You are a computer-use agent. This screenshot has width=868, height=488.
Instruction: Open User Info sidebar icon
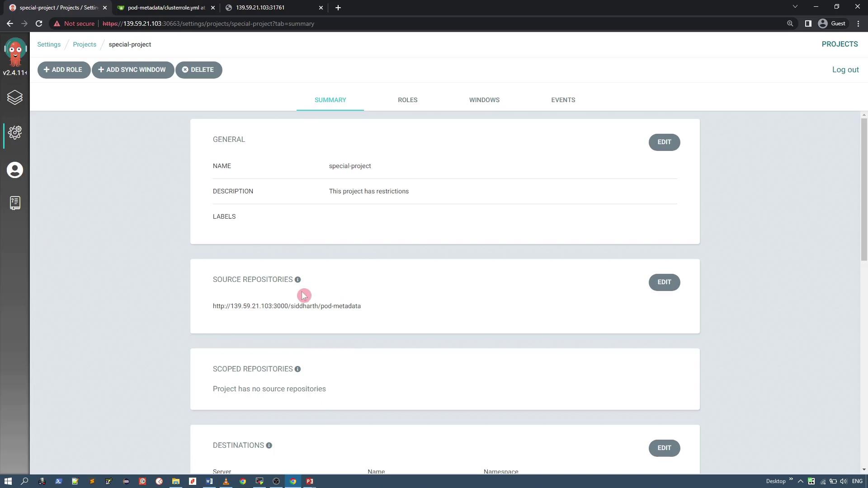pyautogui.click(x=15, y=170)
